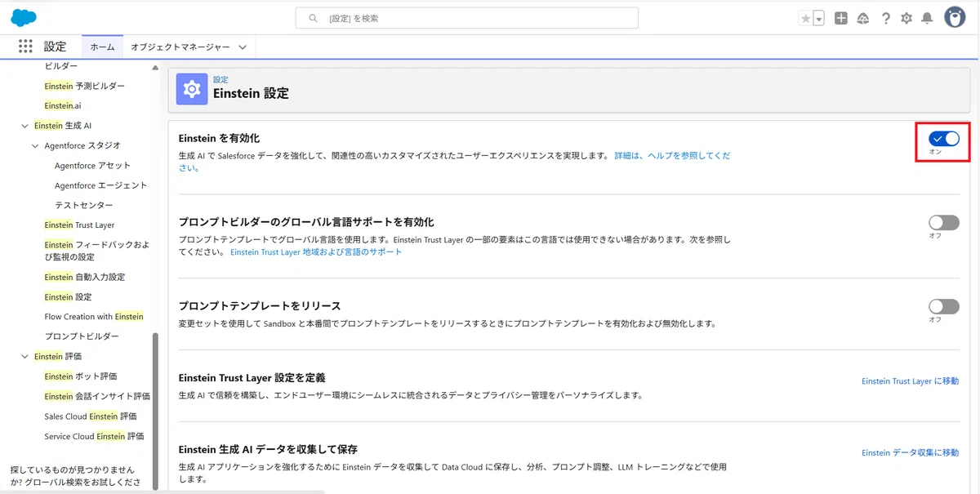980x494 pixels.
Task: Click Einstein データ収集に移動 link
Action: tap(910, 452)
